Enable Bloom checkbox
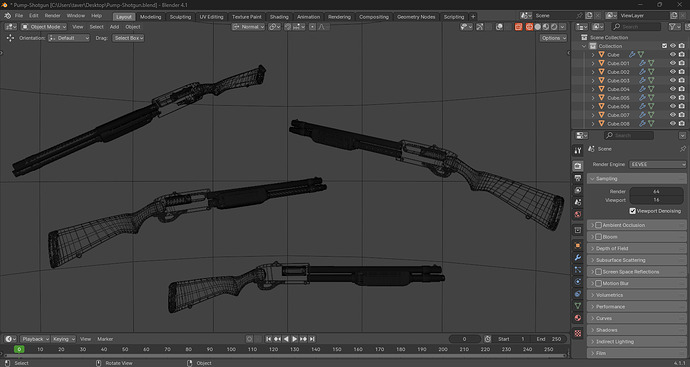 pyautogui.click(x=598, y=237)
